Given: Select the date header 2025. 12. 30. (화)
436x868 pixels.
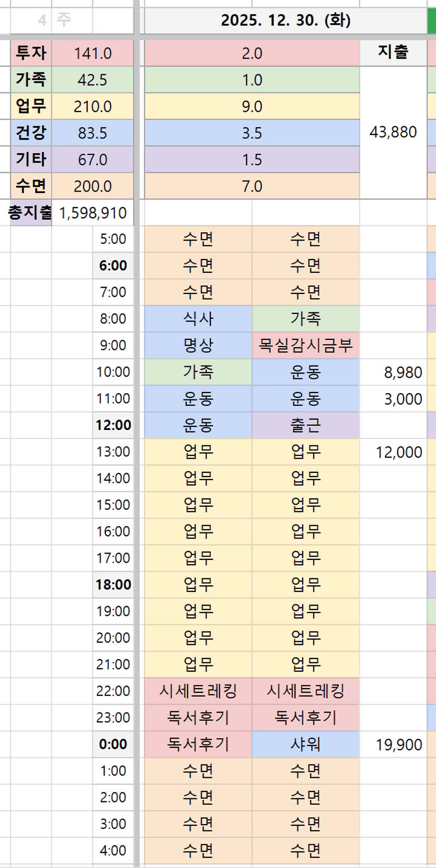Looking at the screenshot, I should 285,21.
